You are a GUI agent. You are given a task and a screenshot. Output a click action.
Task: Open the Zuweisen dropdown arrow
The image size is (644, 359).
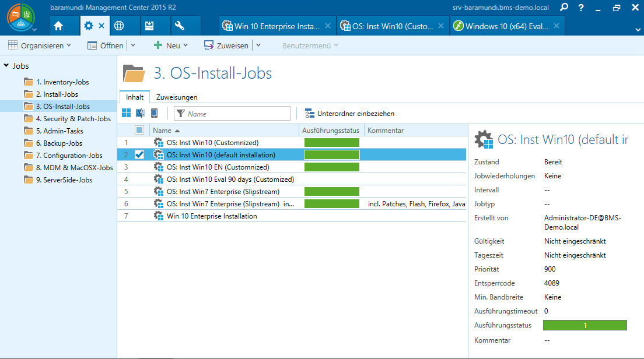click(x=258, y=45)
